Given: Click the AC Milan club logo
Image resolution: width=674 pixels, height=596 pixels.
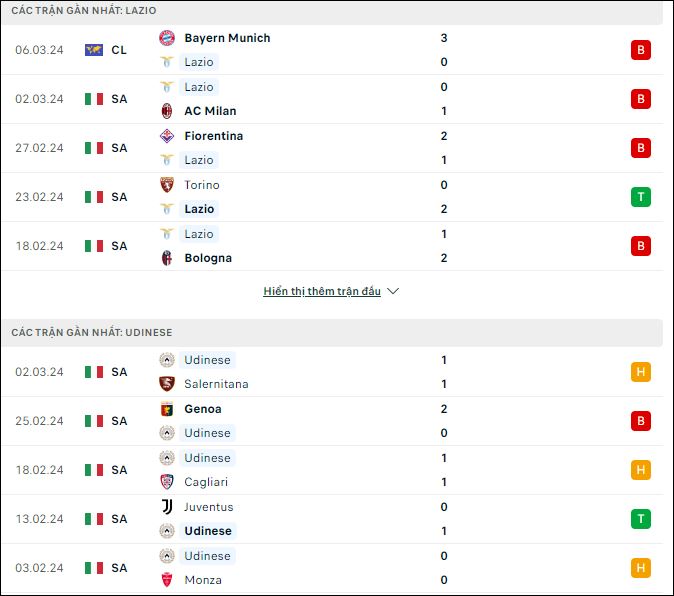Looking at the screenshot, I should (167, 111).
